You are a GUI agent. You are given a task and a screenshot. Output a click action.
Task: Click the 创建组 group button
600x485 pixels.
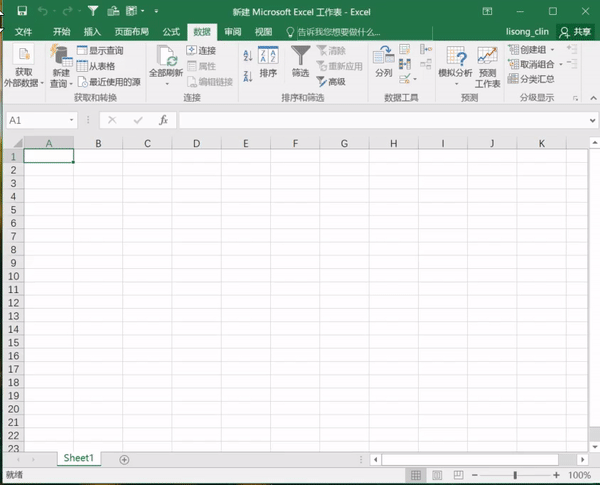click(x=527, y=50)
